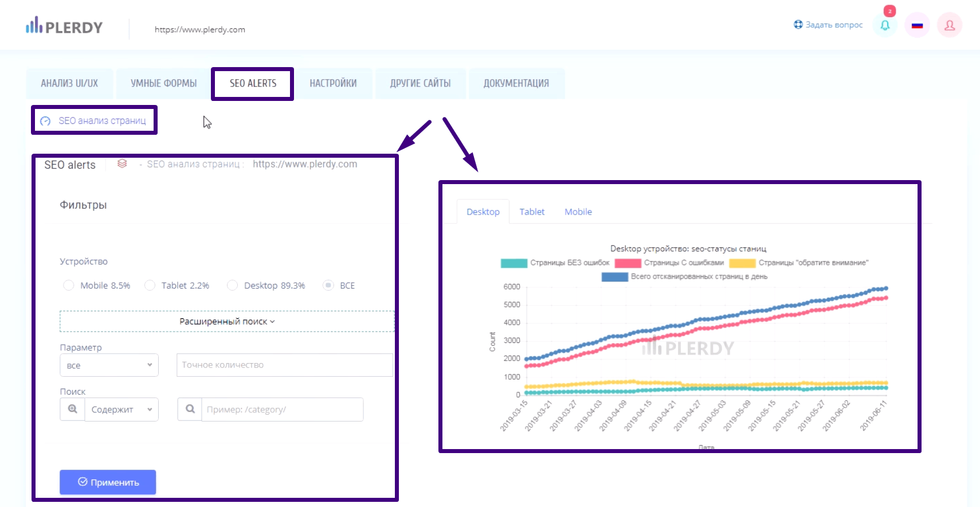Select the Mobile 8.5% radio button
980x507 pixels.
69,286
